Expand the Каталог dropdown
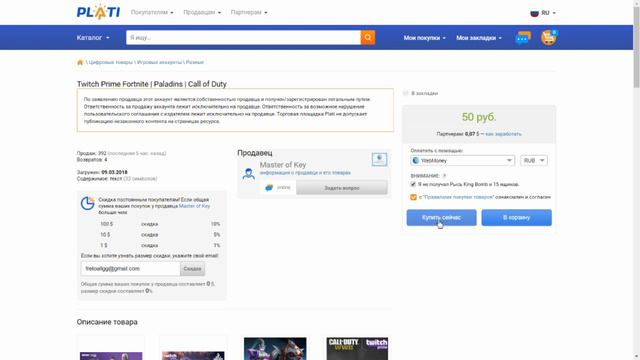 point(93,38)
